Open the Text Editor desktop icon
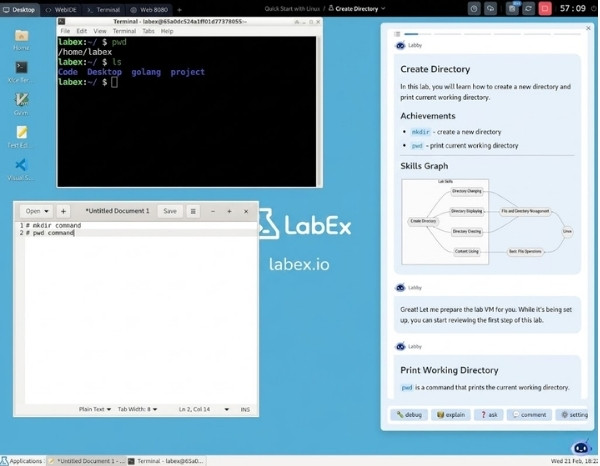Viewport: 600px width, 466px height. (x=21, y=133)
